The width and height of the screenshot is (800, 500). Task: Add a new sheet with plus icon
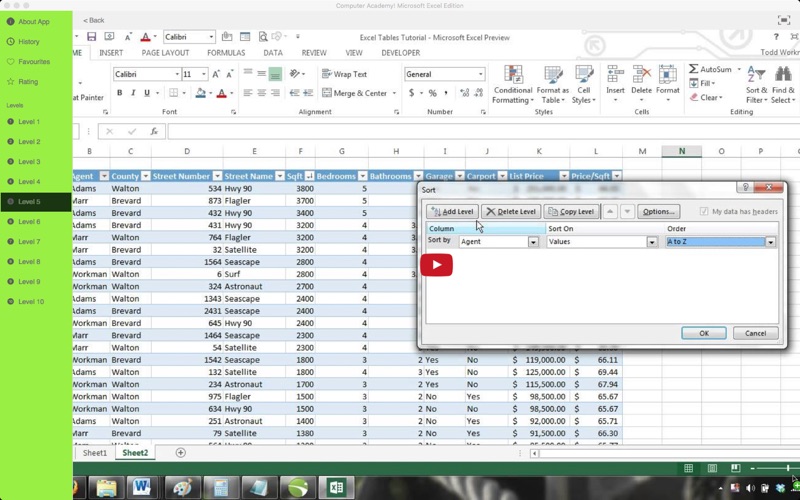[181, 453]
